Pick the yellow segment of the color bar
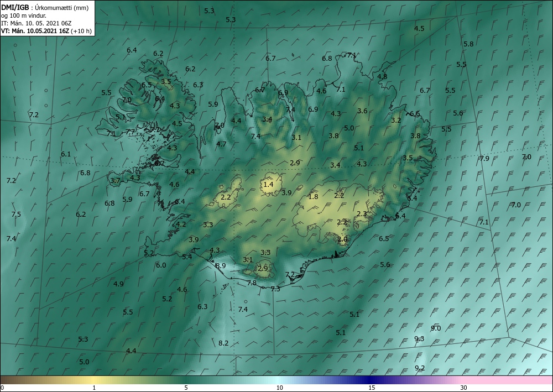 (94, 380)
